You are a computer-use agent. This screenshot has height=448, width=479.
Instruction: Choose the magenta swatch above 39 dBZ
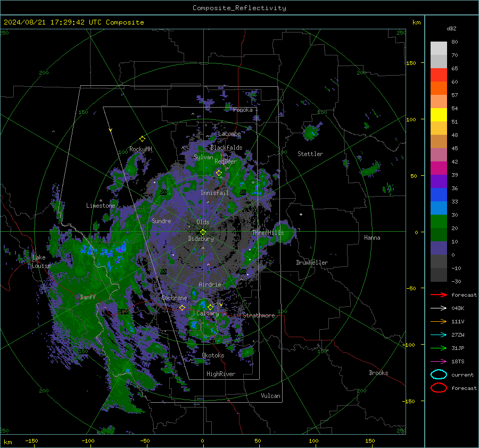click(439, 168)
